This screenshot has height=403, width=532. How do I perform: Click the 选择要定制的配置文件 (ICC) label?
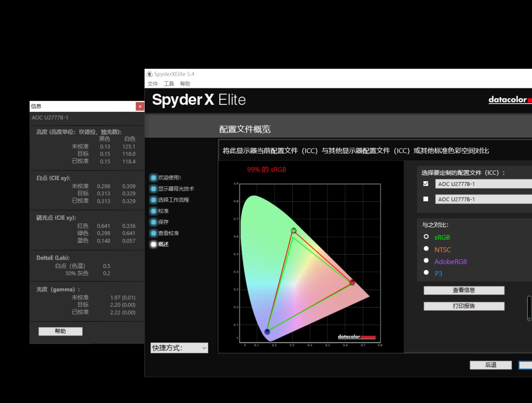tap(463, 173)
